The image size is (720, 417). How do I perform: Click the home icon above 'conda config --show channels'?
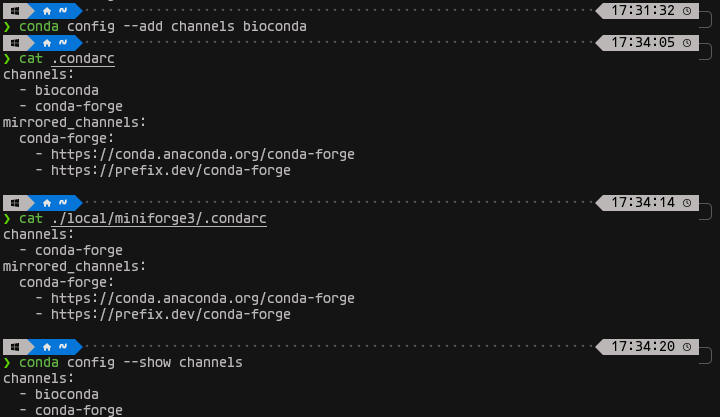(x=46, y=346)
